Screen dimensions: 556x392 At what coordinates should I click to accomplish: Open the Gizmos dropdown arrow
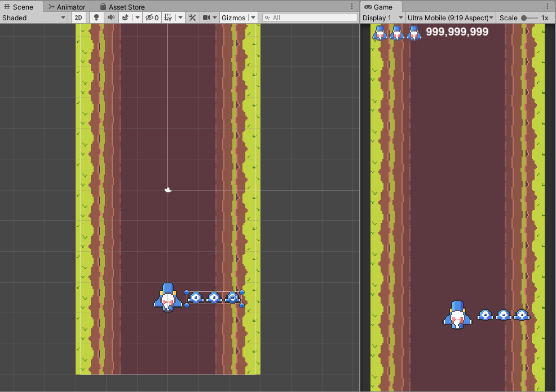(253, 17)
